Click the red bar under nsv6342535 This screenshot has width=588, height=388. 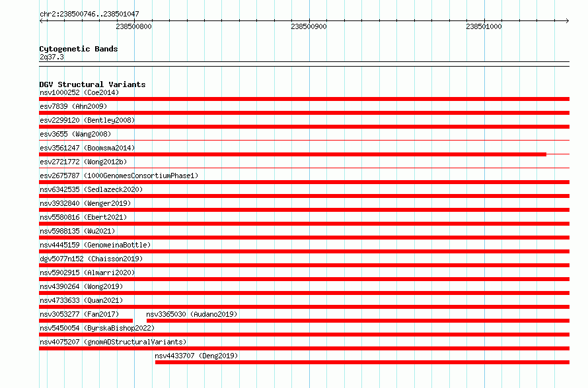pyautogui.click(x=304, y=196)
